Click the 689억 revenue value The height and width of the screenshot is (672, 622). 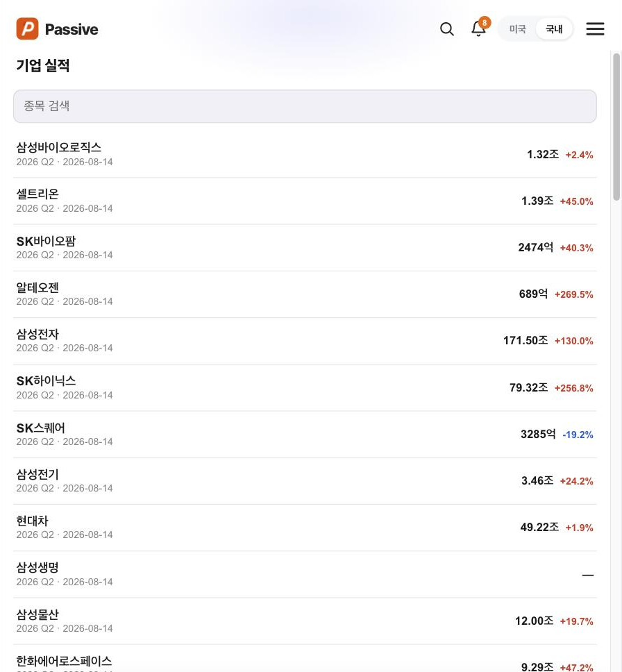533,294
